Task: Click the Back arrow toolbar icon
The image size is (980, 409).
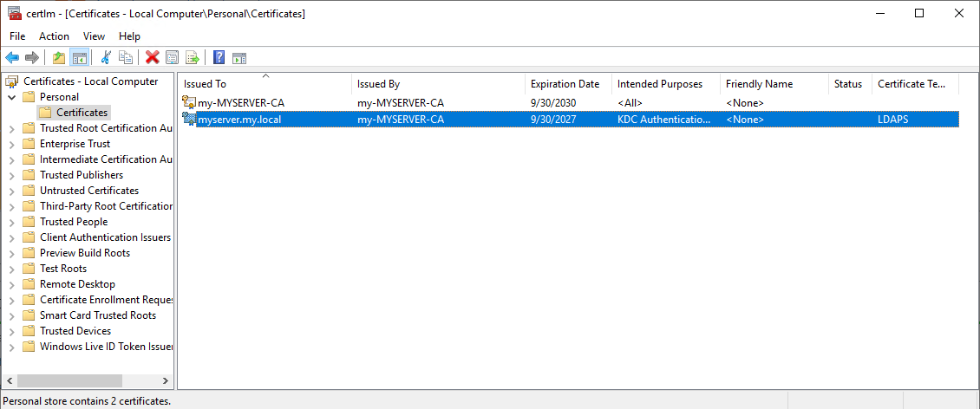Action: tap(12, 58)
